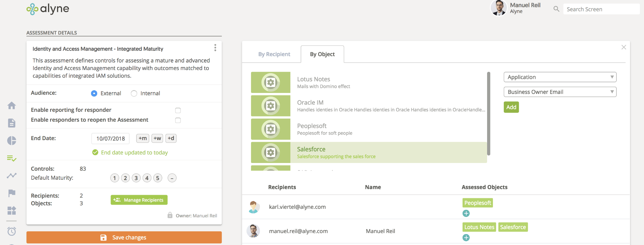This screenshot has height=245, width=644.
Task: Click the alyne logo
Action: (48, 9)
